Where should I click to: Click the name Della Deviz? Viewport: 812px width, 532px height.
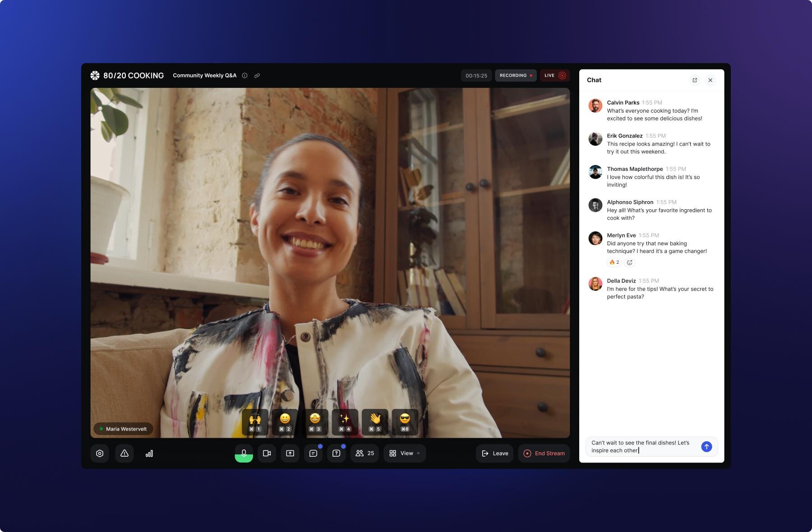621,280
